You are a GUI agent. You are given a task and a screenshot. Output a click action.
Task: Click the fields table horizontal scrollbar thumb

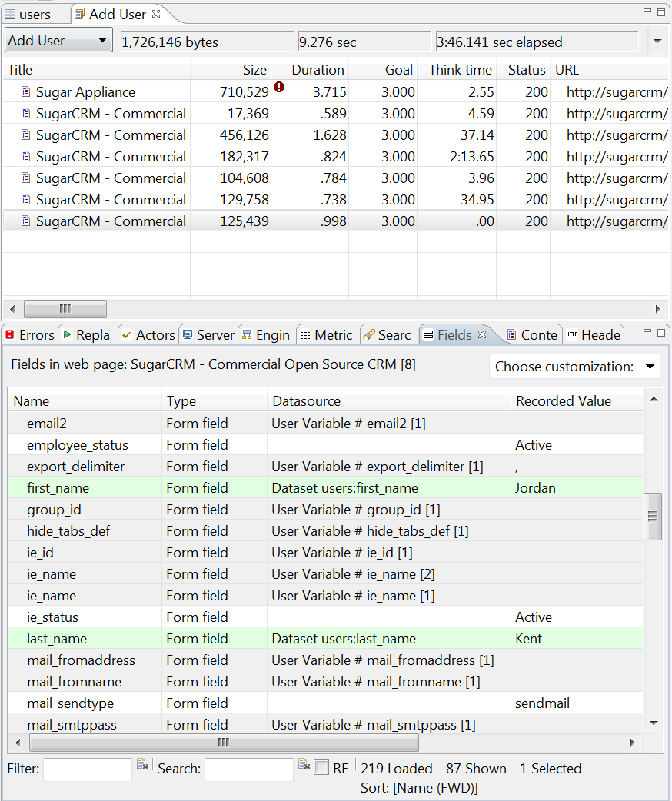224,743
